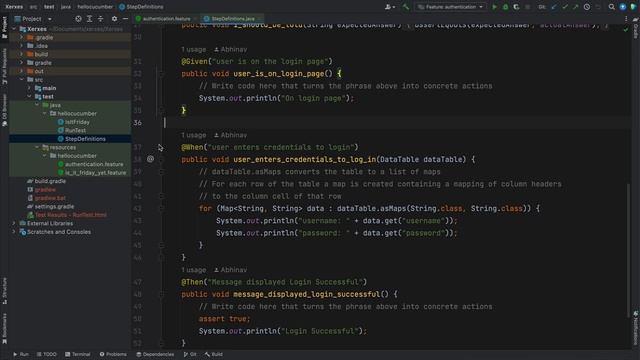This screenshot has width=640, height=360.
Task: Click the gutter icon at line 38
Action: 150,159
